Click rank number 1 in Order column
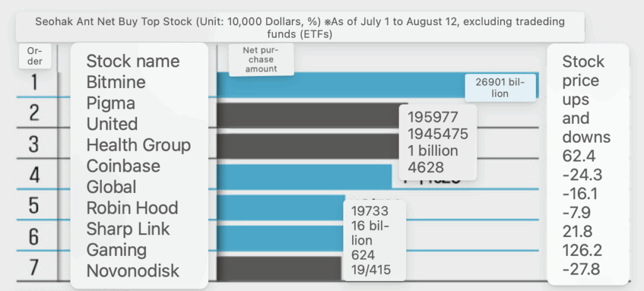 pos(35,83)
